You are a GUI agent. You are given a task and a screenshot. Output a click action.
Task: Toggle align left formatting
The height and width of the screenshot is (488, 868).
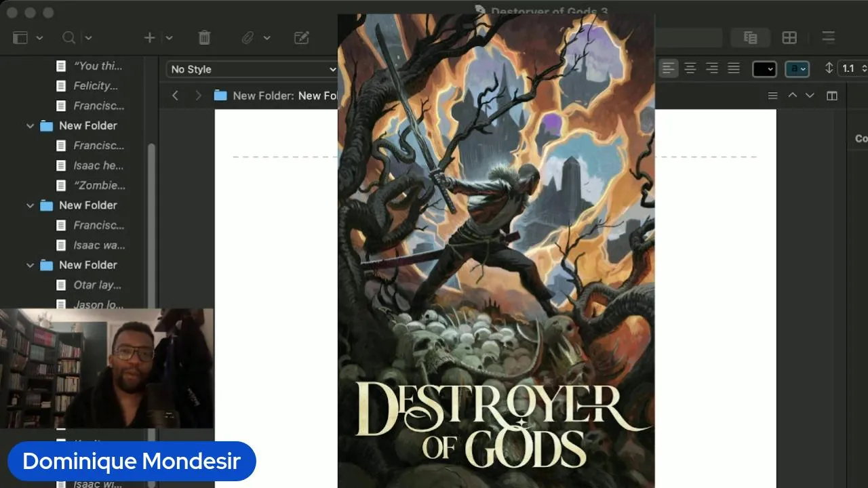[669, 68]
